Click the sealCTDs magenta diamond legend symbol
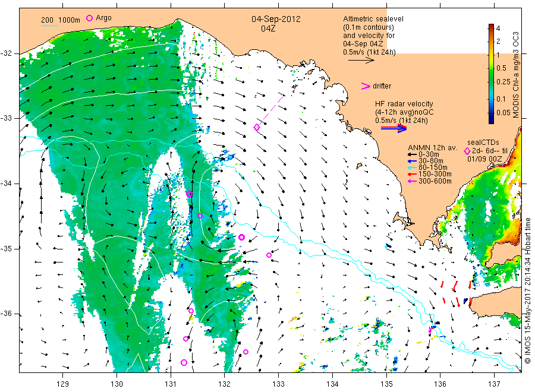 [x=467, y=151]
